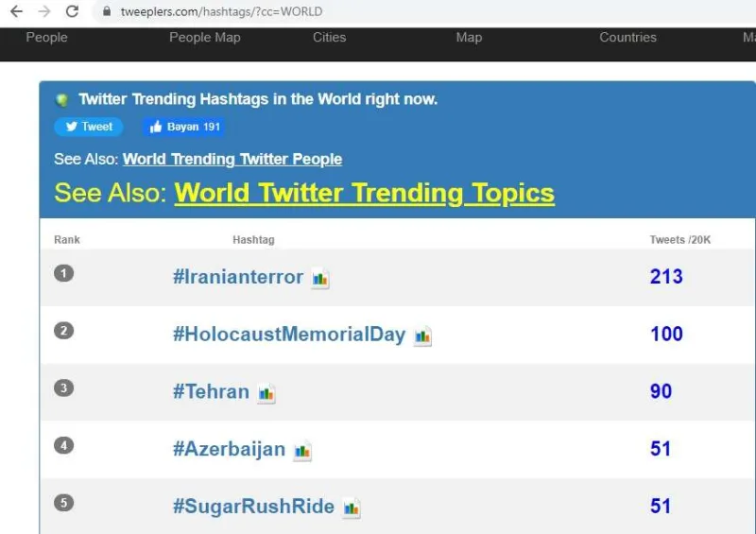Open the chart icon next to #HolocaustMemorialDay

pos(422,336)
